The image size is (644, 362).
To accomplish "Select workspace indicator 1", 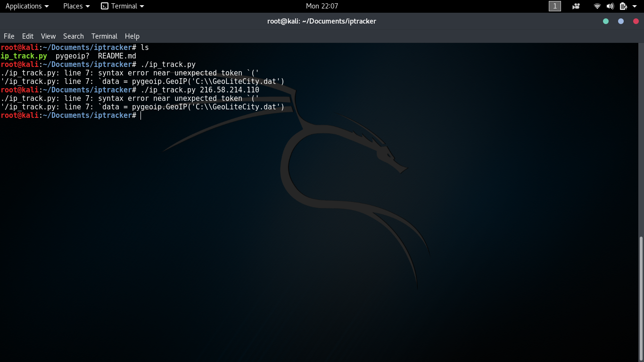I will 555,6.
